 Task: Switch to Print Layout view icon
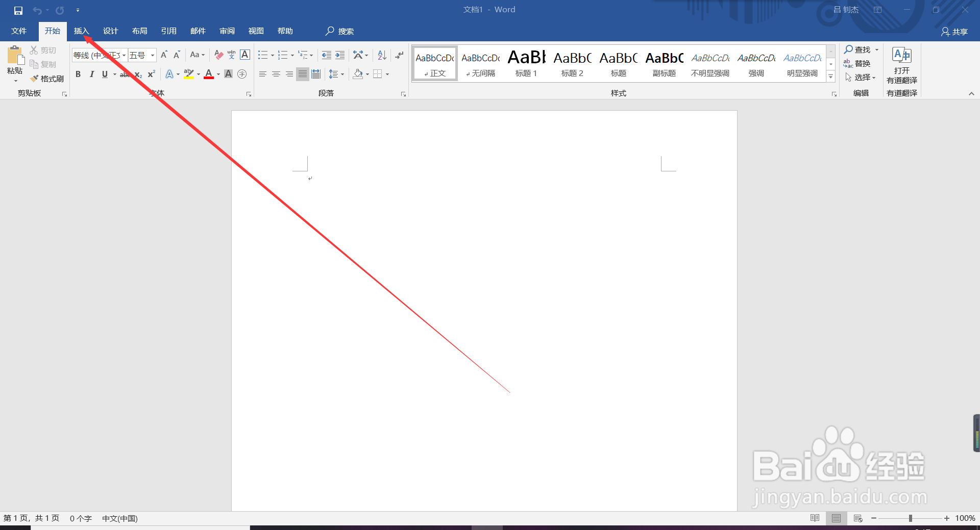(836, 518)
